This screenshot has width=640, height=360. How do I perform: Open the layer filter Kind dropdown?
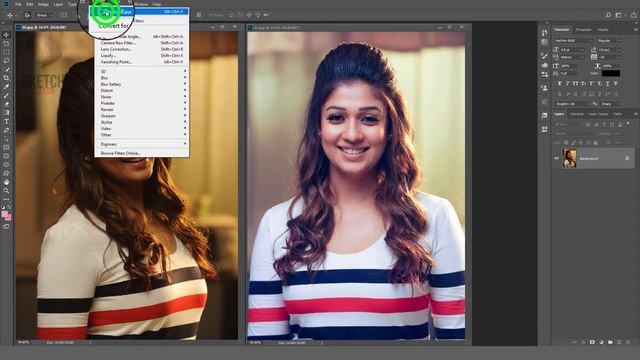[569, 124]
